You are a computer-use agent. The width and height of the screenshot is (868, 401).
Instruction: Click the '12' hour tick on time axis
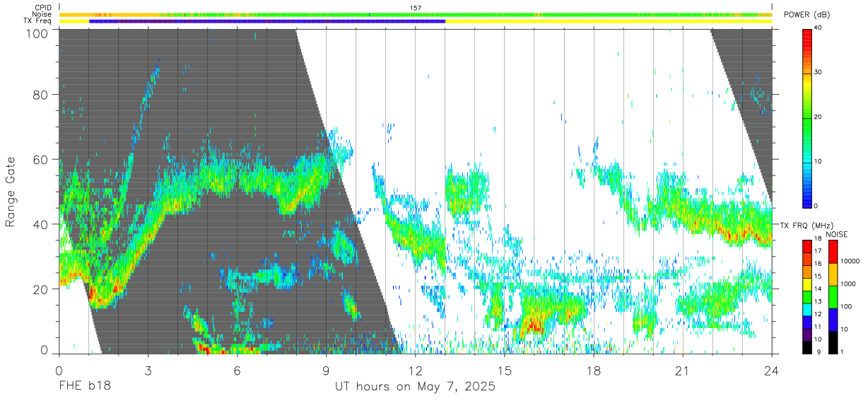tap(416, 371)
